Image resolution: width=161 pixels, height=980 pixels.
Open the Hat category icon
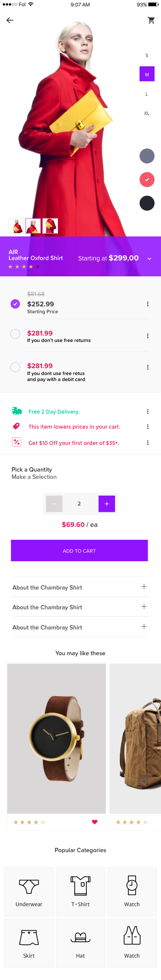tap(80, 938)
